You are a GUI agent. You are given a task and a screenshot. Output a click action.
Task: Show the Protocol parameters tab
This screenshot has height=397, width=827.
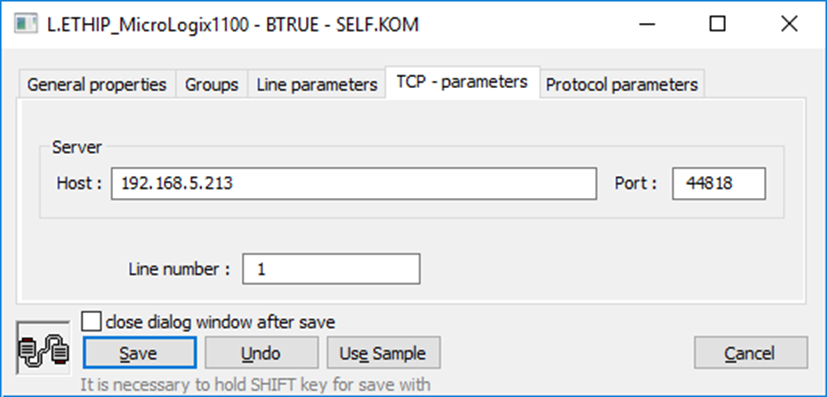point(622,84)
